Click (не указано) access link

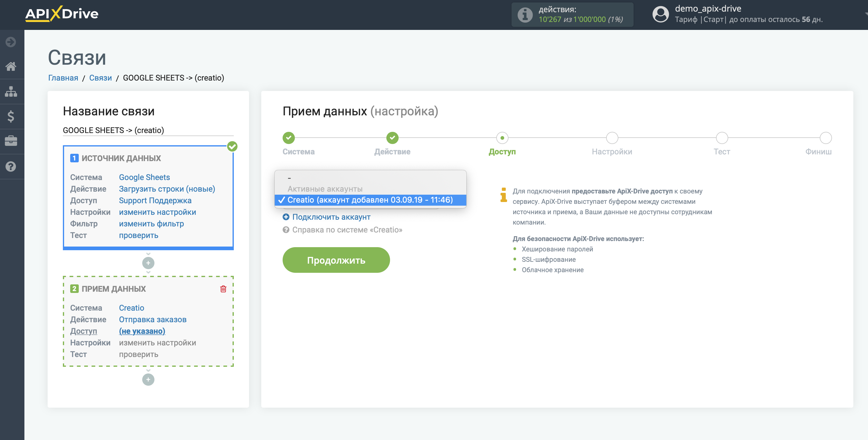click(142, 331)
